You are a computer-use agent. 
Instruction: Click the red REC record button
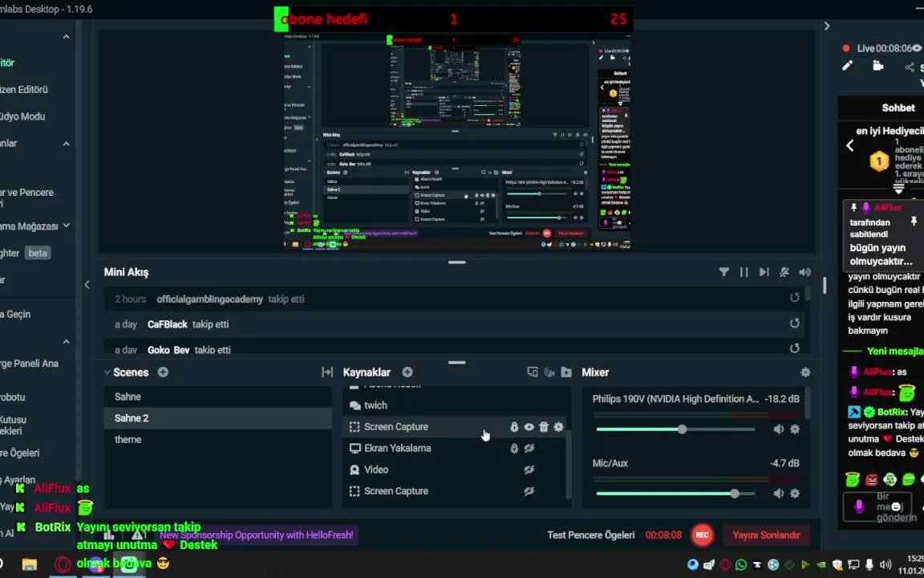click(x=702, y=535)
